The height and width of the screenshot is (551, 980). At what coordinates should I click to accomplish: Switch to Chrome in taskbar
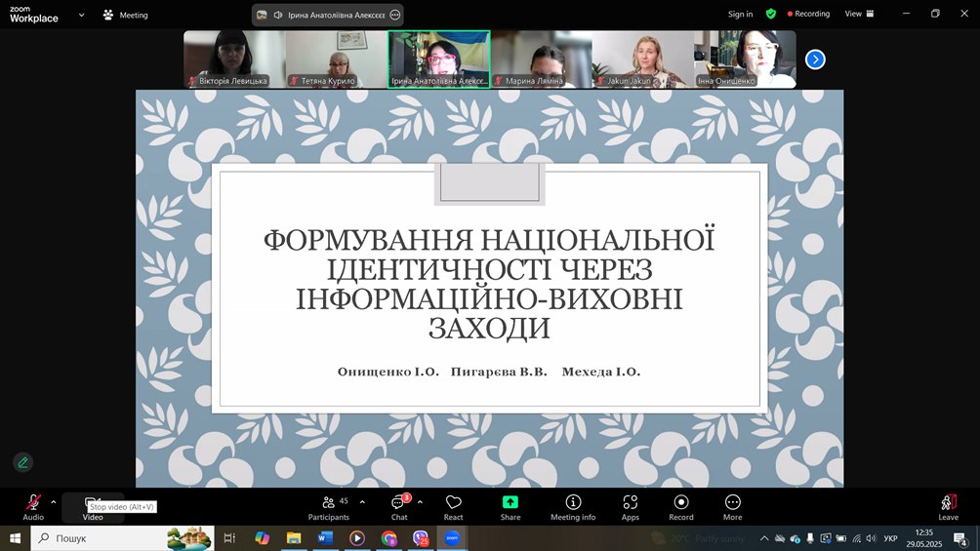(388, 538)
